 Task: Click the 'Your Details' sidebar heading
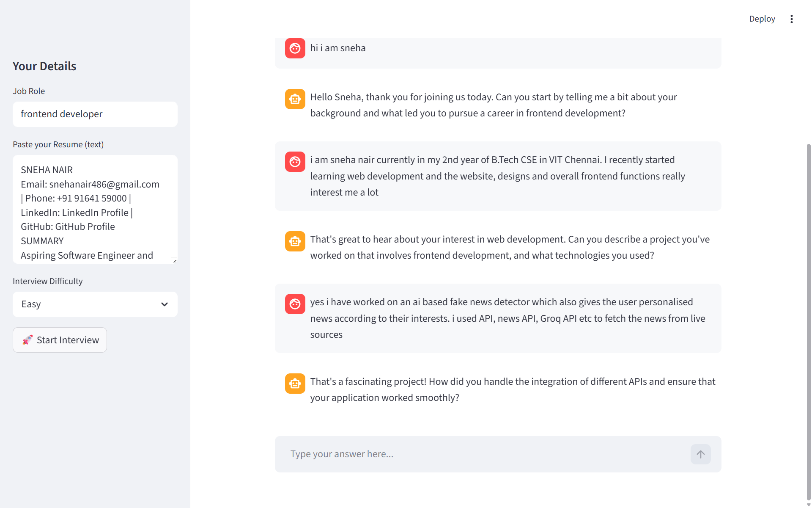point(44,66)
